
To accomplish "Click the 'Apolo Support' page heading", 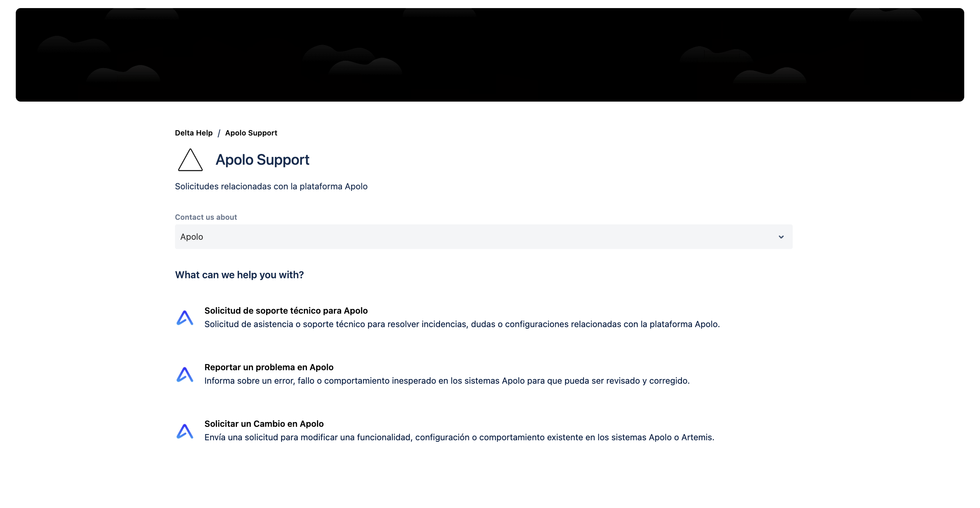I will point(262,160).
